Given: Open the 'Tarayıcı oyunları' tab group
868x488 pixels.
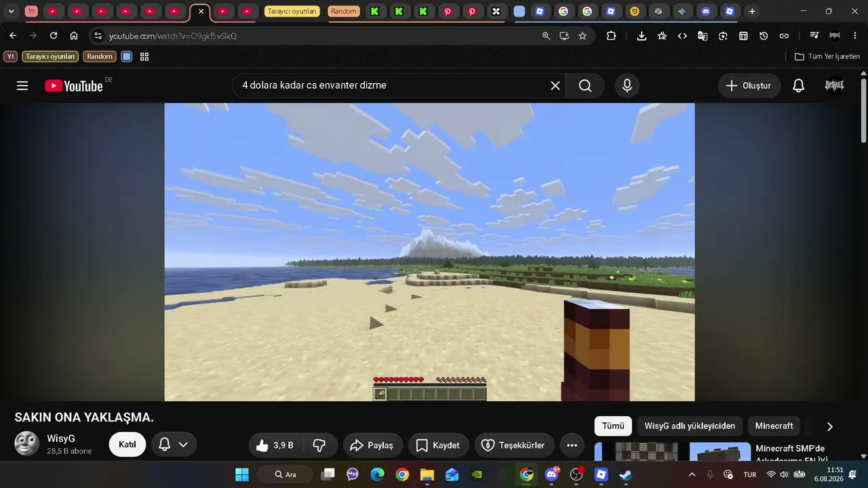Looking at the screenshot, I should (x=292, y=12).
